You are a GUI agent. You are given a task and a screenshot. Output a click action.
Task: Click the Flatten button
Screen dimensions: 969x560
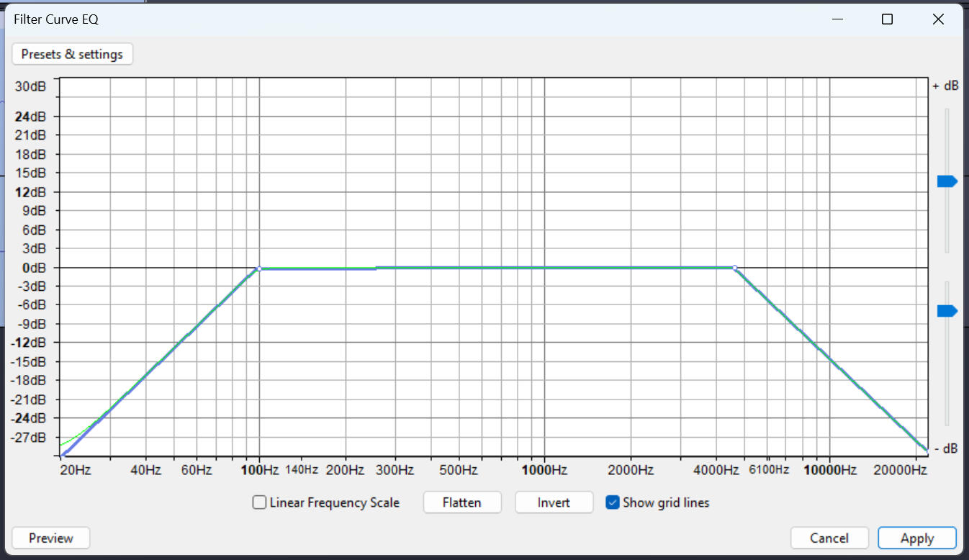[461, 502]
